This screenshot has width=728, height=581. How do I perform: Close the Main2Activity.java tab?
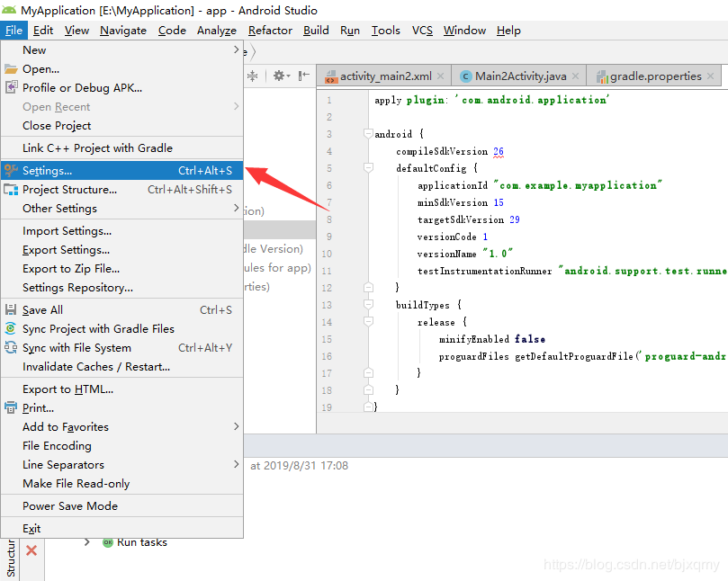[575, 76]
